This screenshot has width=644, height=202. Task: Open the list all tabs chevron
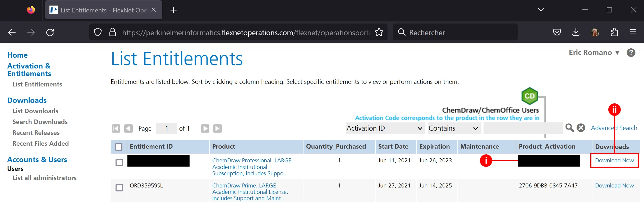pyautogui.click(x=541, y=10)
